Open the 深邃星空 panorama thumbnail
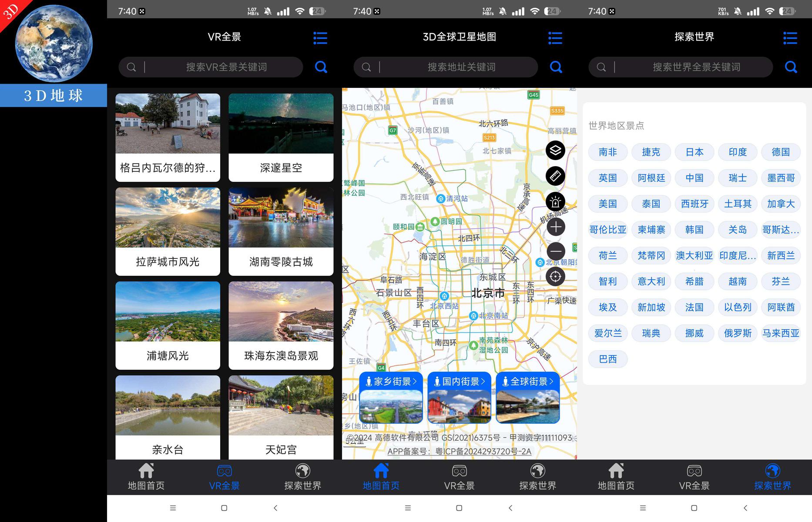812x522 pixels. (281, 137)
